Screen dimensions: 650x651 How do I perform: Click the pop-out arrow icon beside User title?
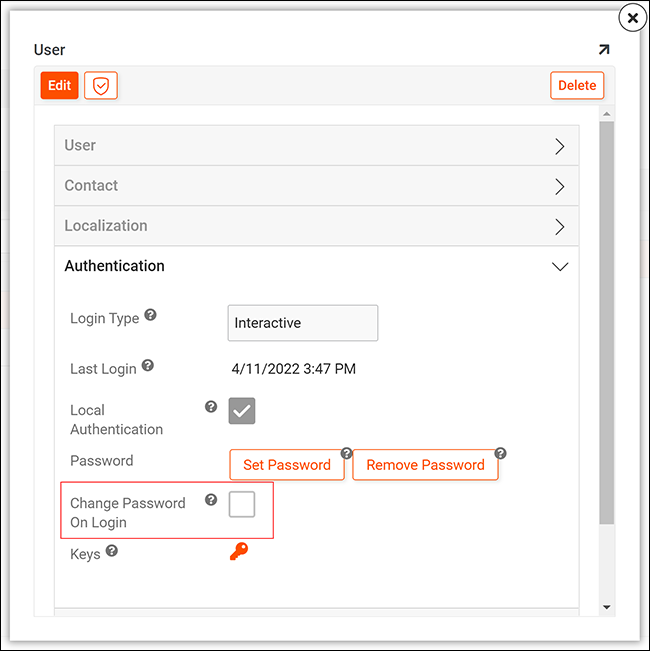(604, 49)
